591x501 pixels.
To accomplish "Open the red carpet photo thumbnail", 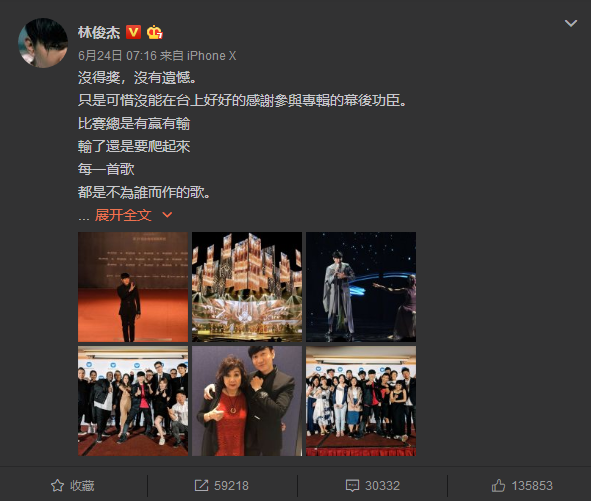I will click(133, 287).
